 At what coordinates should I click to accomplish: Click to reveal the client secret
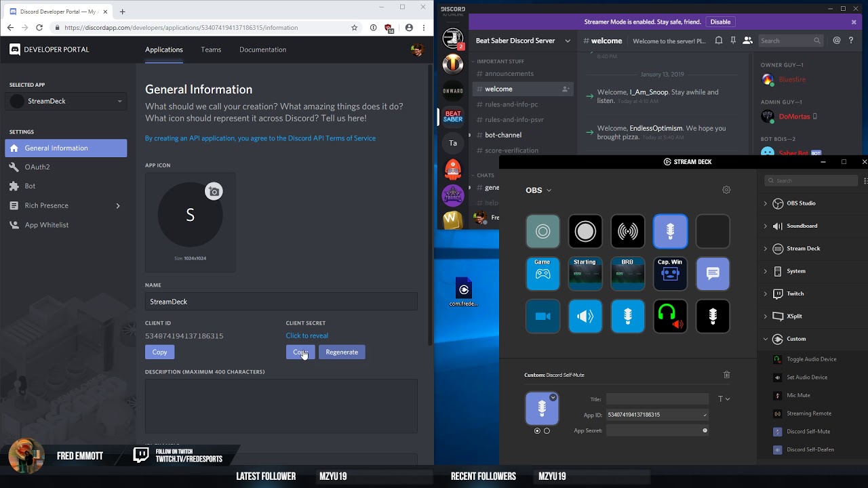pyautogui.click(x=307, y=335)
